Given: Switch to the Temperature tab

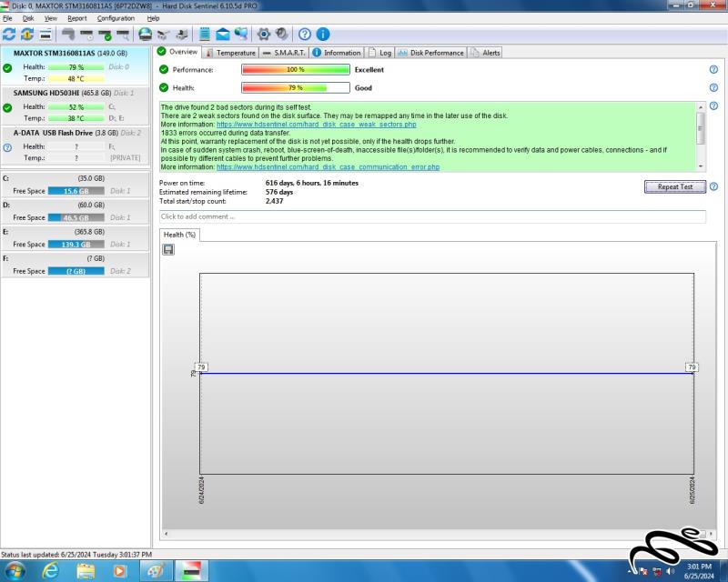Looking at the screenshot, I should 231,53.
